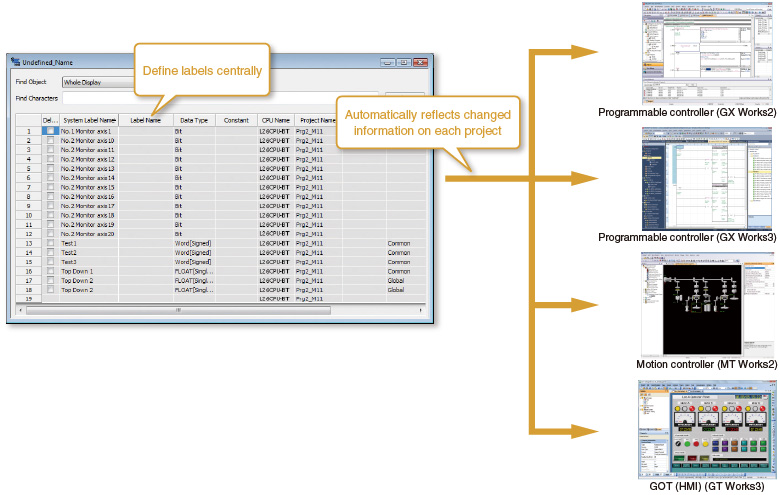780x495 pixels.
Task: Select the 'No.2 Monitor axis11' label name cell
Action: coord(88,150)
